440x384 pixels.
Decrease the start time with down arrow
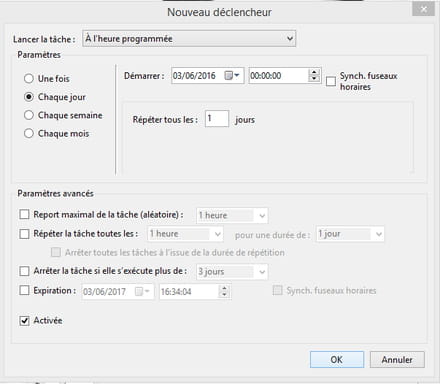pyautogui.click(x=314, y=79)
